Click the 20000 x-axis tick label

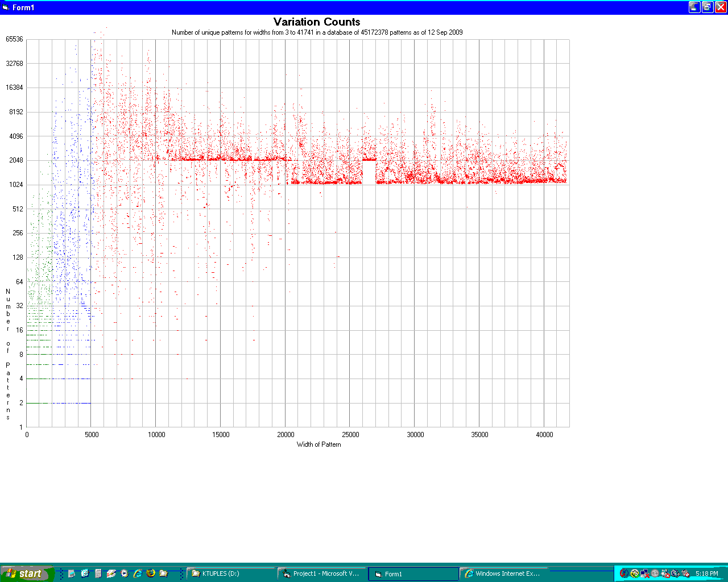click(286, 435)
